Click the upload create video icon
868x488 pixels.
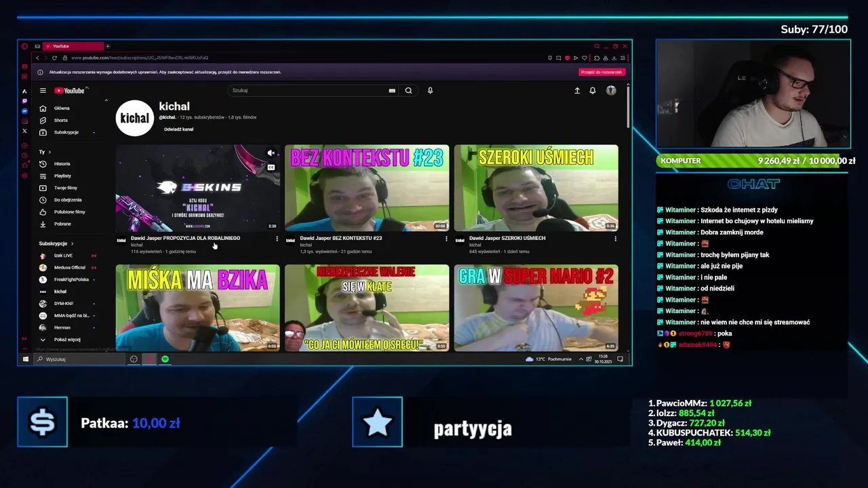click(x=577, y=90)
